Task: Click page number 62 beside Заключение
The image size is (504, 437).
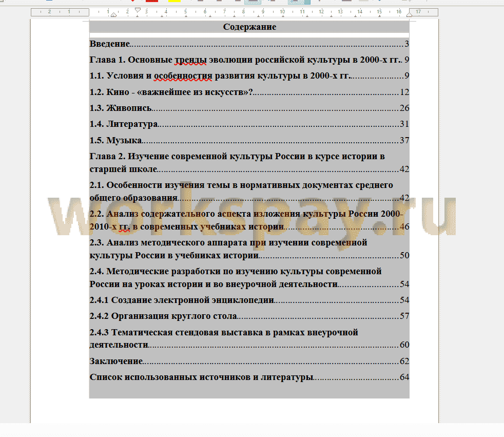Action: pos(404,361)
